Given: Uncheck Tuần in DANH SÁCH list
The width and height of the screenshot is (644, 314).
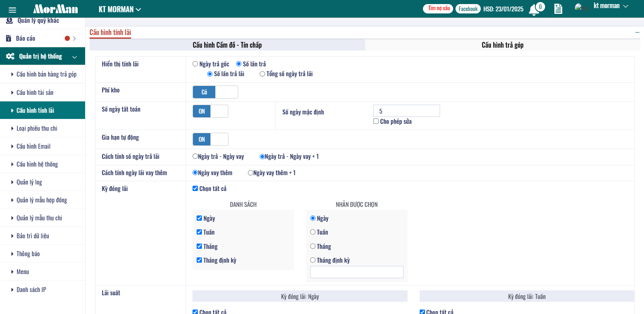Looking at the screenshot, I should tap(199, 232).
